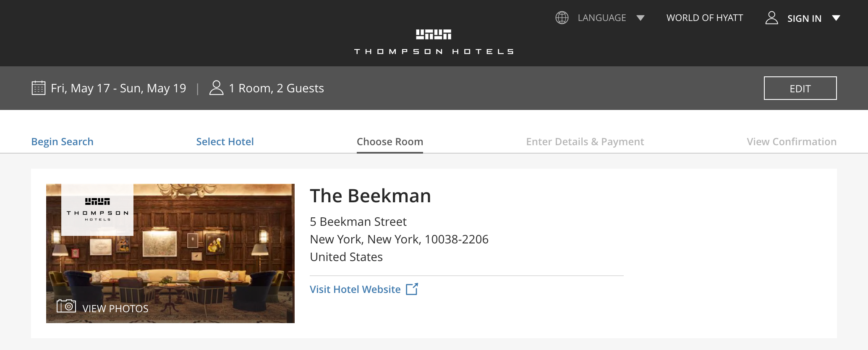Image resolution: width=868 pixels, height=350 pixels.
Task: Open the Language selector menu
Action: coord(601,18)
